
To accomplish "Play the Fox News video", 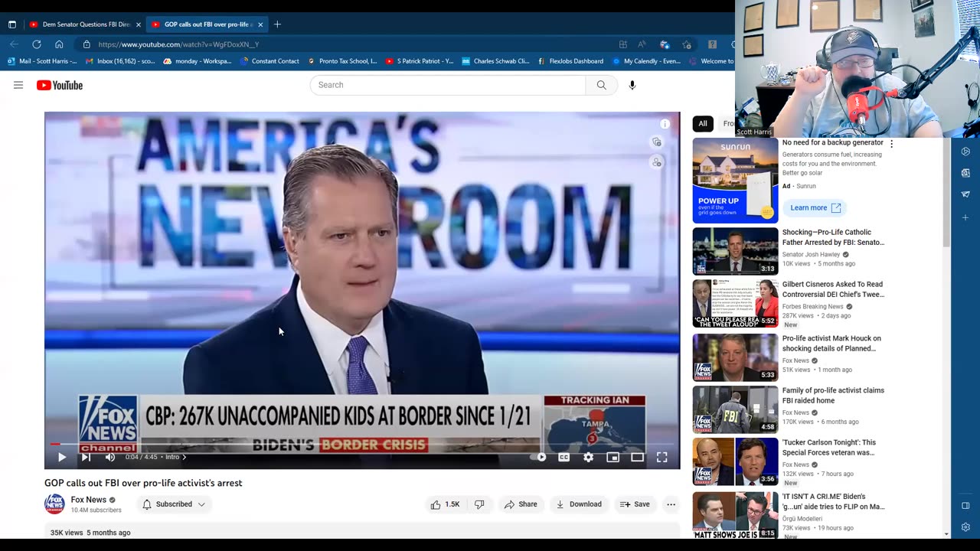I will pos(62,457).
